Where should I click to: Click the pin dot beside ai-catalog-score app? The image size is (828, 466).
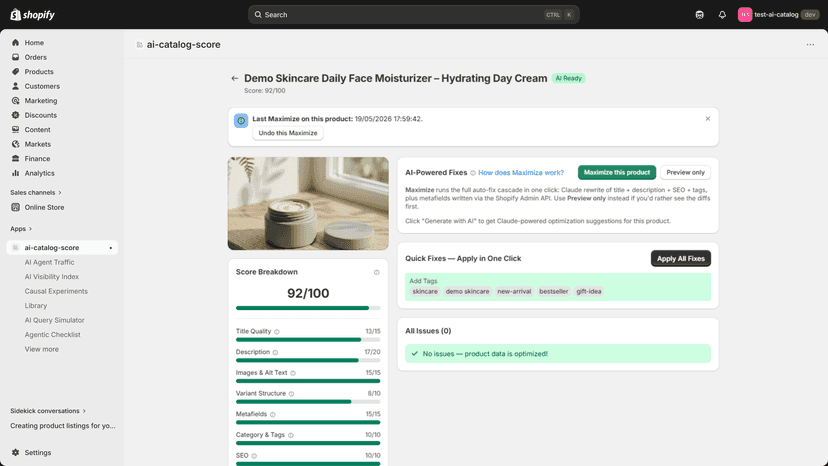click(110, 248)
